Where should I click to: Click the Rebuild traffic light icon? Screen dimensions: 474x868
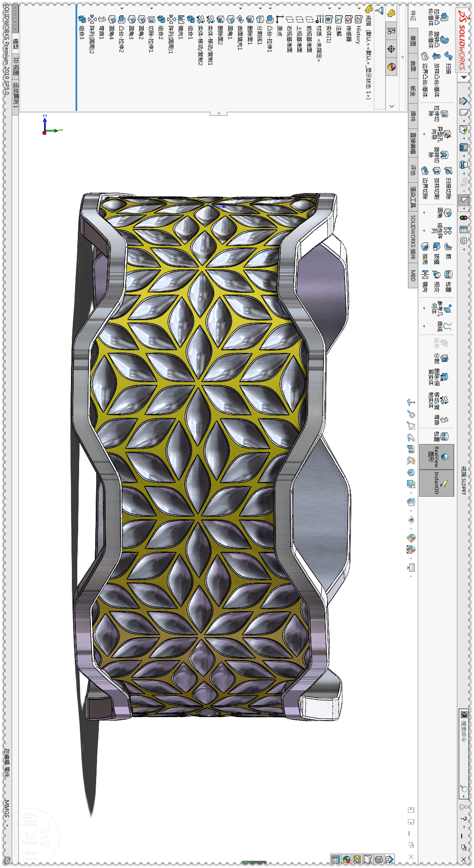(x=464, y=217)
